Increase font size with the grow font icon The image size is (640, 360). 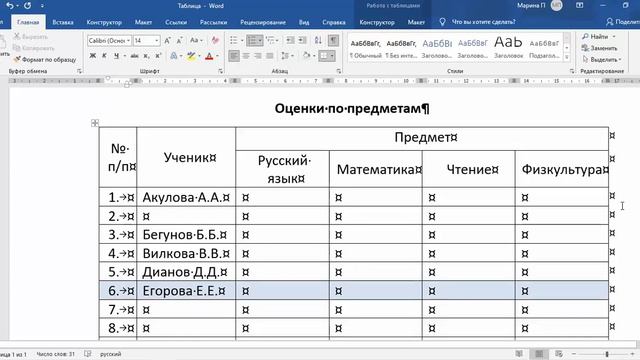tap(167, 40)
